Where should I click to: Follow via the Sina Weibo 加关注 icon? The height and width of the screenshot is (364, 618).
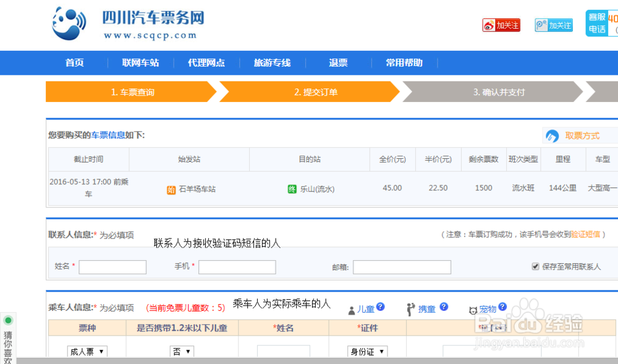pyautogui.click(x=501, y=25)
